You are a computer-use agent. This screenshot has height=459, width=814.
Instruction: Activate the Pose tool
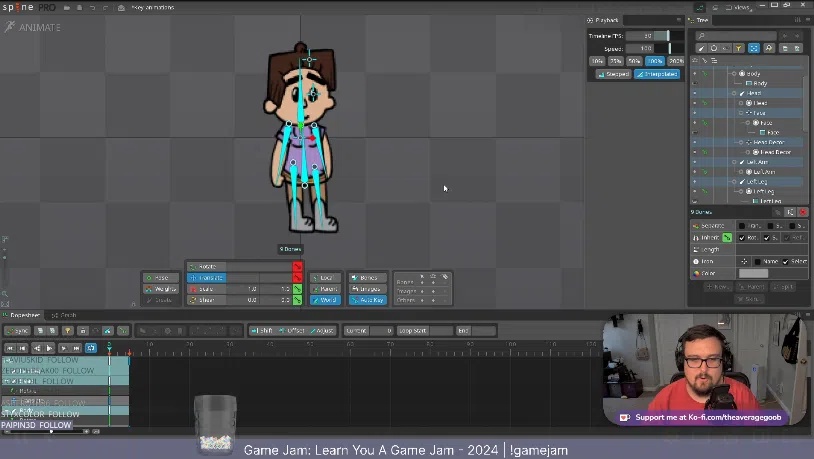pos(161,278)
